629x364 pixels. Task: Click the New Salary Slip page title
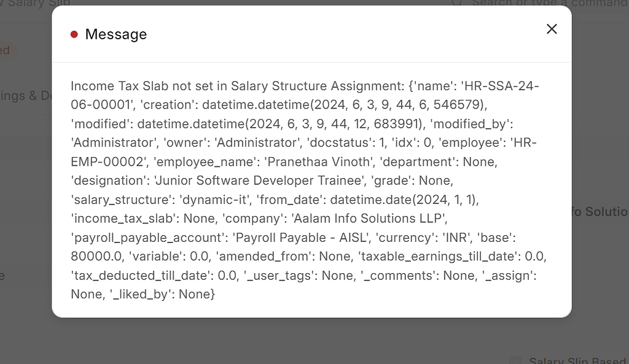34,3
